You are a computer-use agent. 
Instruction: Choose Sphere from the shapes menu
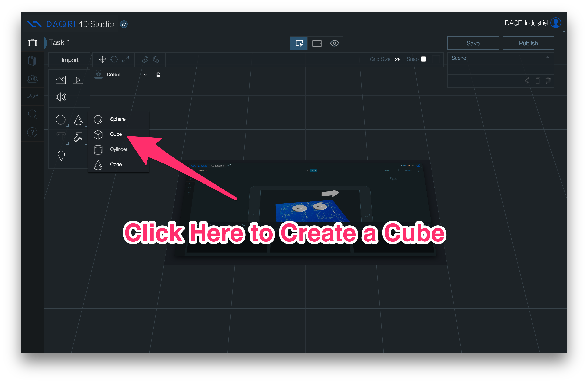pos(118,119)
